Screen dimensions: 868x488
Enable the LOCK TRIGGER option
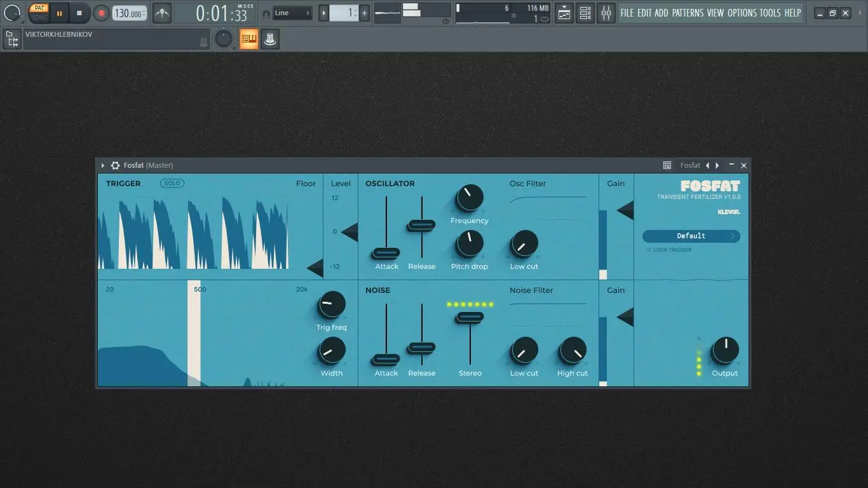(669, 250)
